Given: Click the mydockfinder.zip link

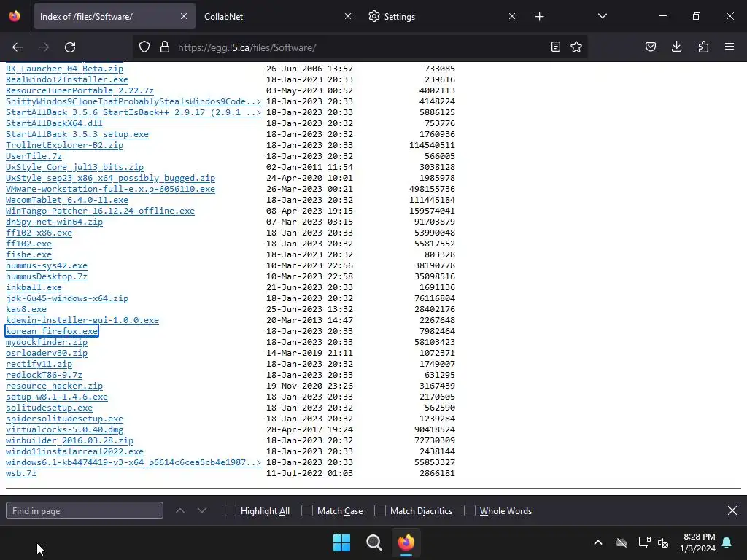Looking at the screenshot, I should coord(47,342).
